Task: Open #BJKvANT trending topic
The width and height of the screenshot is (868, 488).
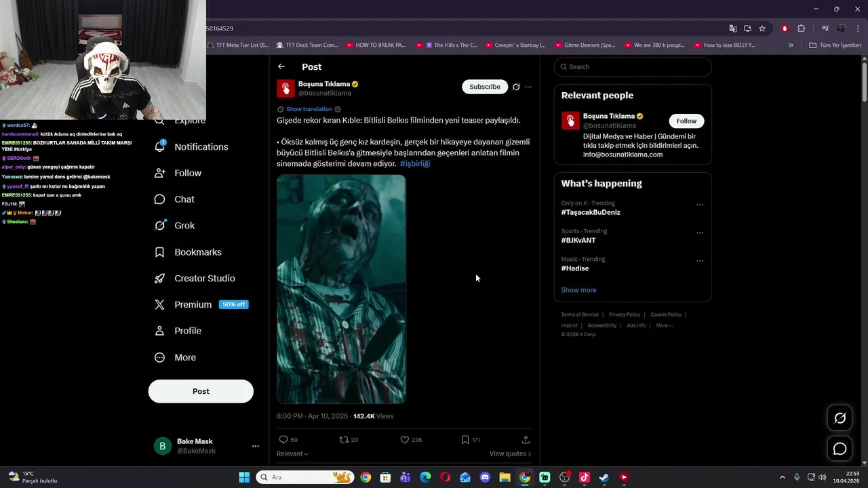Action: (x=578, y=240)
